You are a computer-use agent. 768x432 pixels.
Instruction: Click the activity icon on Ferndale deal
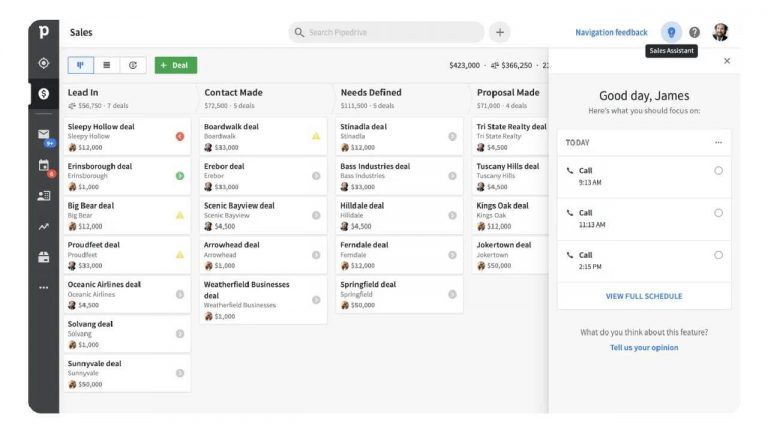click(452, 255)
